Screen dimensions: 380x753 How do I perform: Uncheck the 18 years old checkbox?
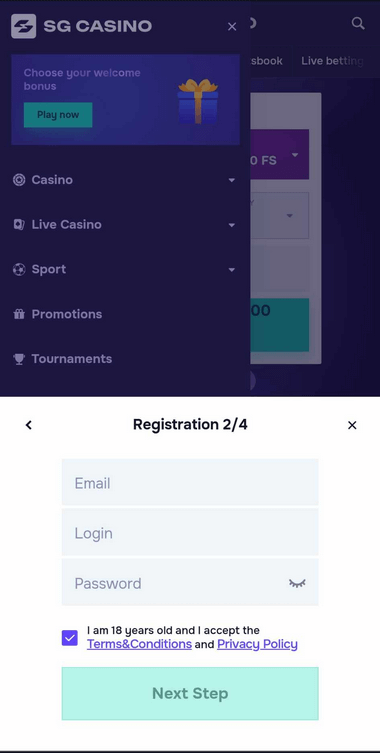click(70, 638)
